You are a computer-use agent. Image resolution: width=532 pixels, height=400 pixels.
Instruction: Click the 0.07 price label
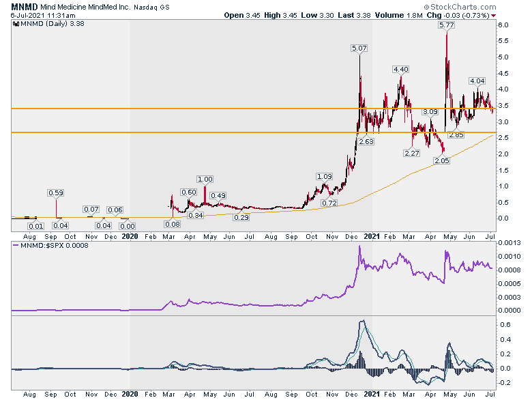coord(91,209)
